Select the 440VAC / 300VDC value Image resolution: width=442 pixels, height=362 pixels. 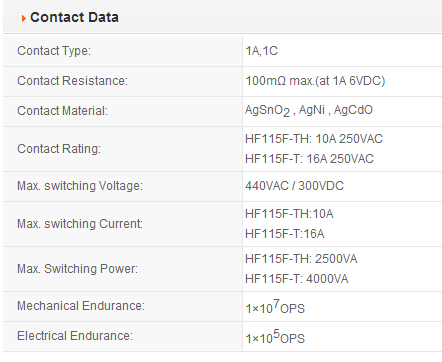[x=294, y=186]
